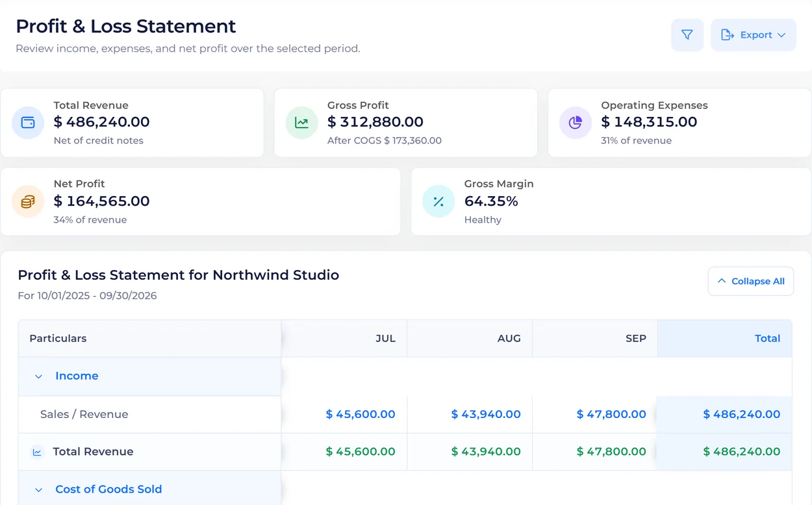812x505 pixels.
Task: Click Net Profit amount $164,565.00
Action: [102, 201]
